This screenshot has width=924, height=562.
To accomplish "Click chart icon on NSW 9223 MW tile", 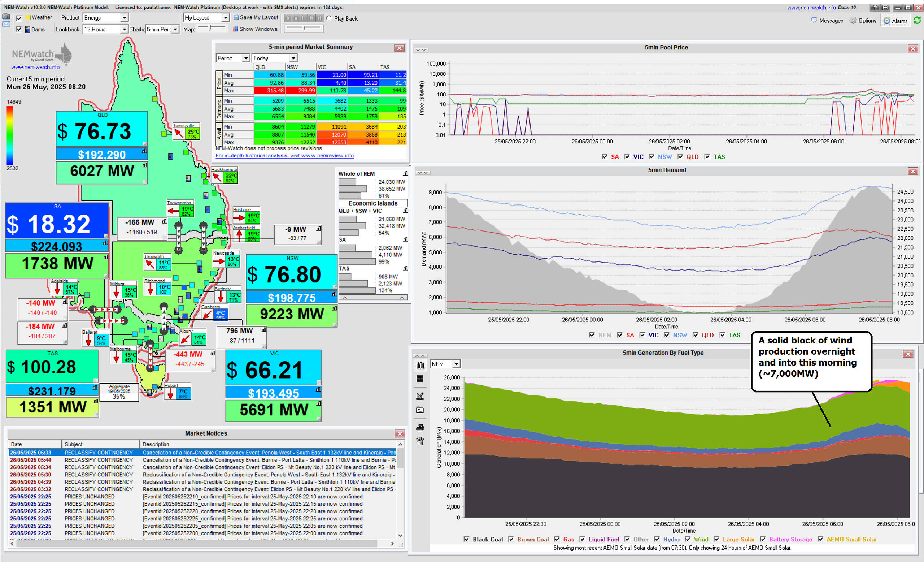I will (335, 308).
